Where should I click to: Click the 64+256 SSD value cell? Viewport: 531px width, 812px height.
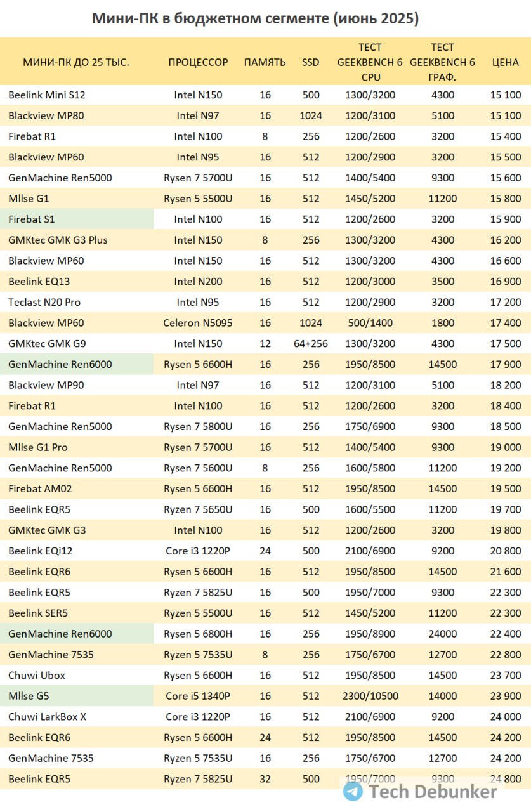311,343
